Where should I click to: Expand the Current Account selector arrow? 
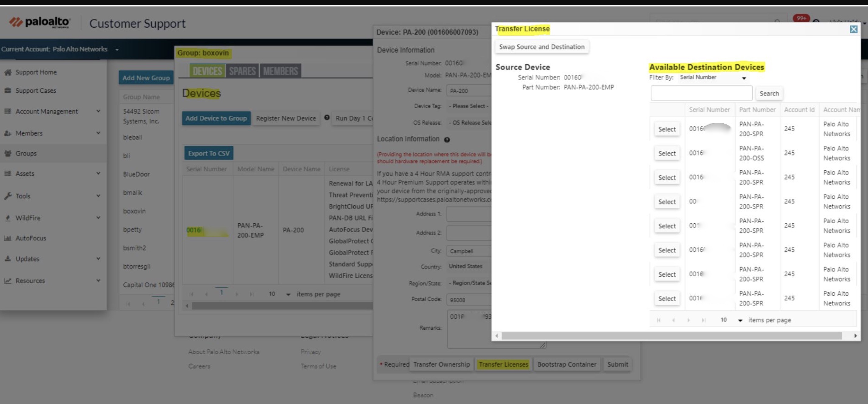tap(117, 50)
